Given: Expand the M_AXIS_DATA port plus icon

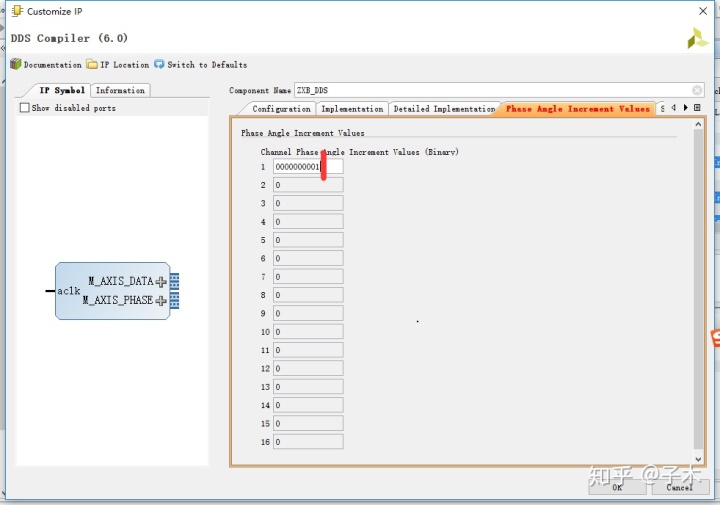Looking at the screenshot, I should pos(161,281).
